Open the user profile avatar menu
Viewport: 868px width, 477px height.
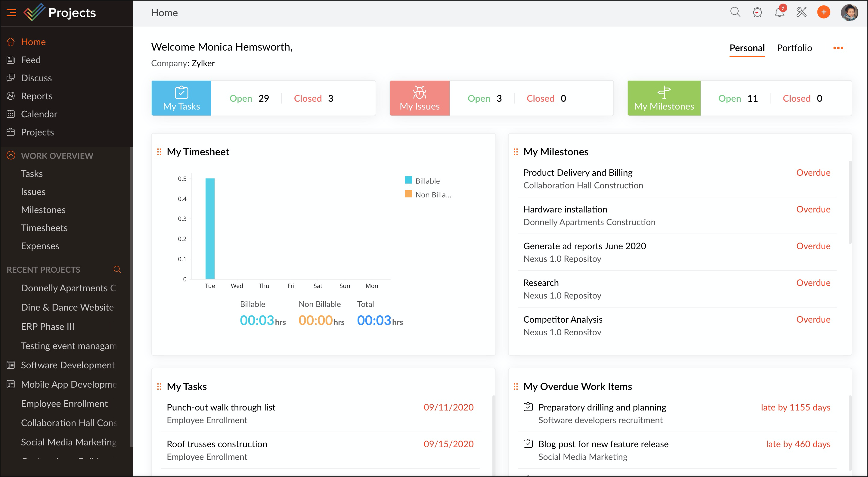849,13
